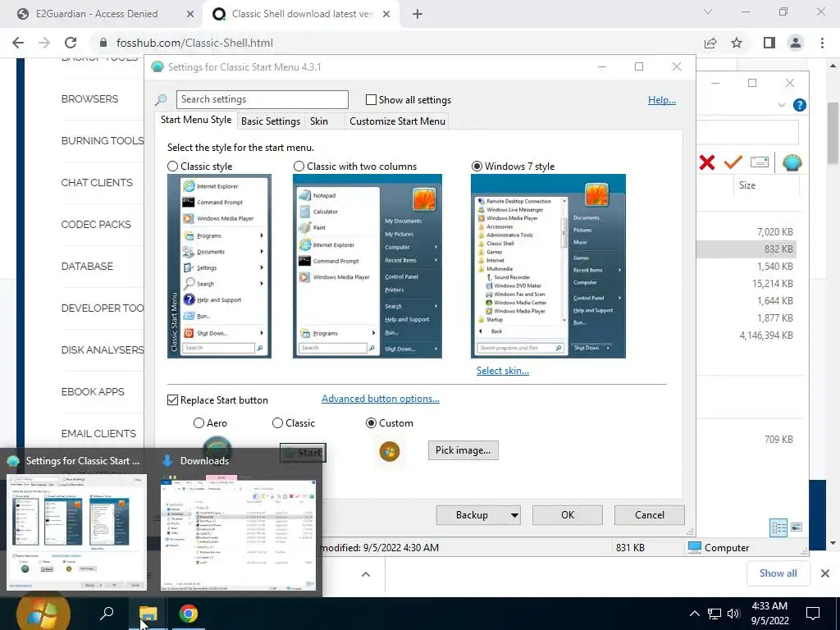Click the Windows 7 style preview image

(548, 267)
